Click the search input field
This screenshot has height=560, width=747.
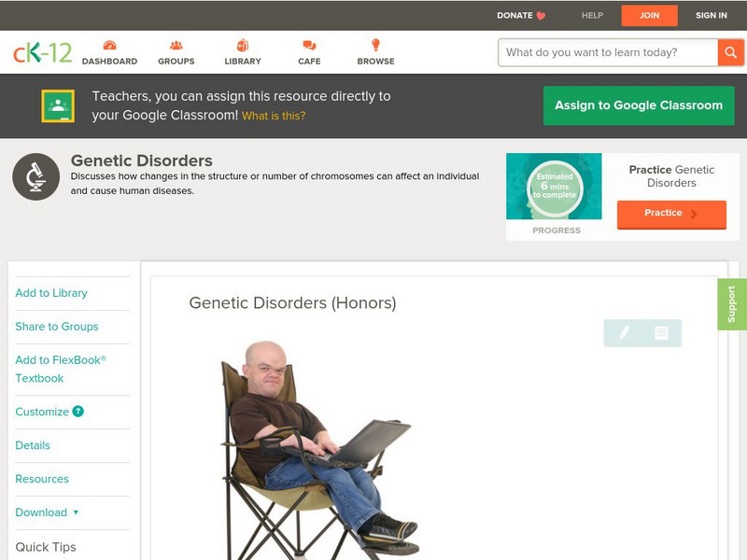pos(608,52)
